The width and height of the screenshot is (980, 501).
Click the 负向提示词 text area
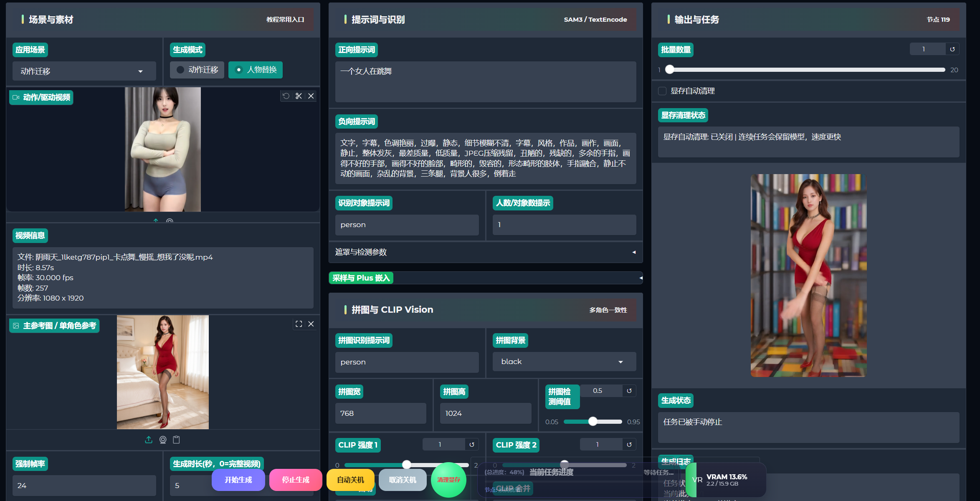pos(486,158)
